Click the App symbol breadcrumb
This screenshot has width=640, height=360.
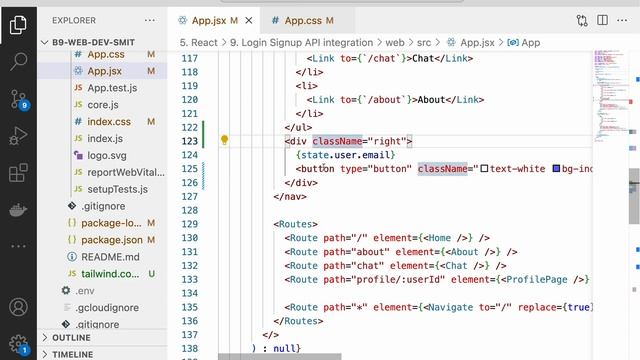tap(524, 42)
